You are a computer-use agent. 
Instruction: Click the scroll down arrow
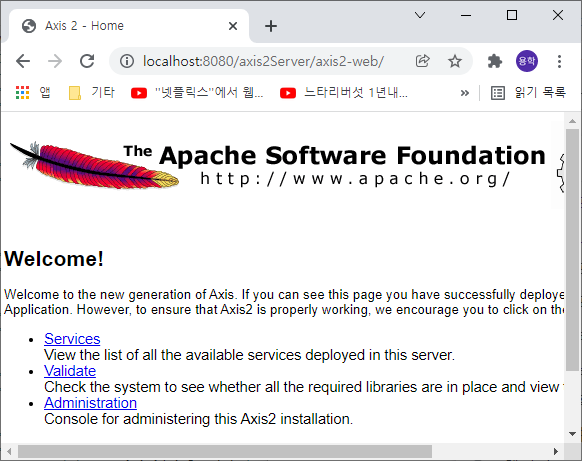point(572,434)
